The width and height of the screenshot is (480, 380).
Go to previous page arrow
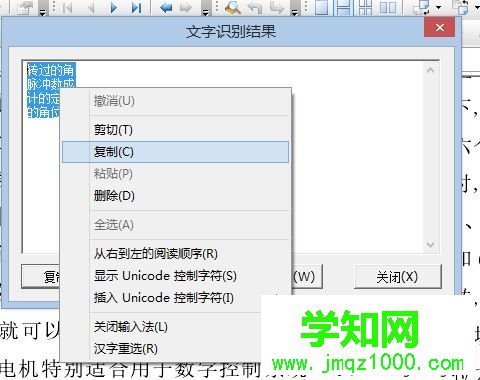click(91, 7)
